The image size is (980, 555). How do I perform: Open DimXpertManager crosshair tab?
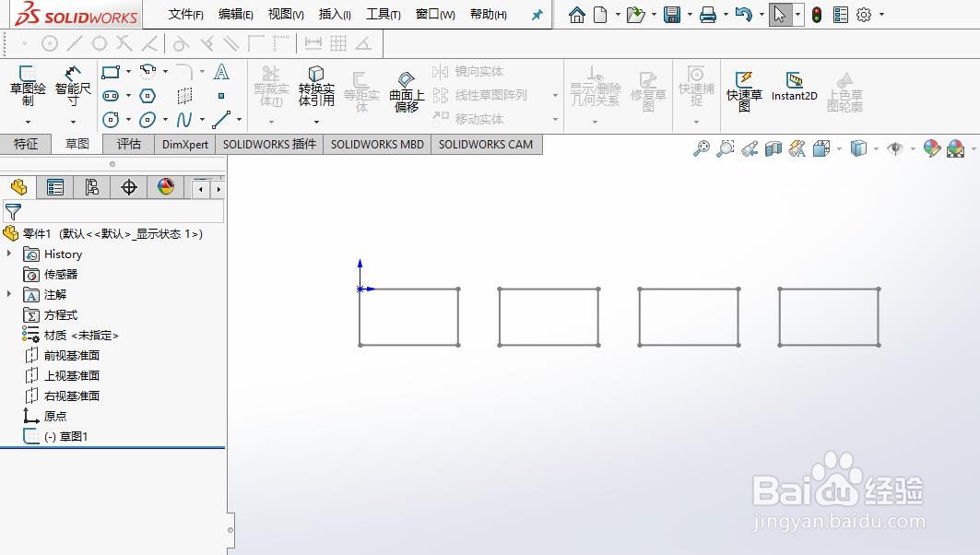[x=129, y=187]
